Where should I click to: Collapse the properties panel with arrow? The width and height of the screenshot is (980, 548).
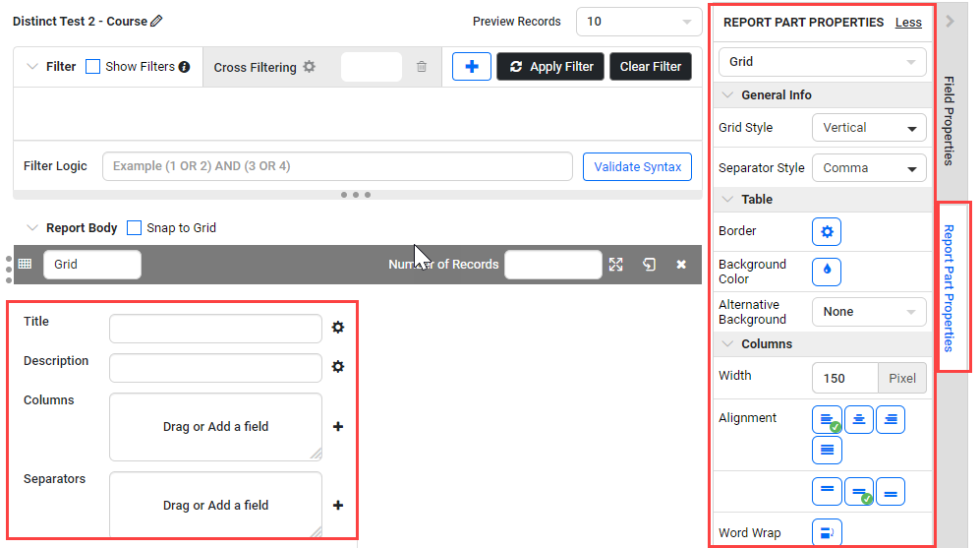pyautogui.click(x=950, y=22)
